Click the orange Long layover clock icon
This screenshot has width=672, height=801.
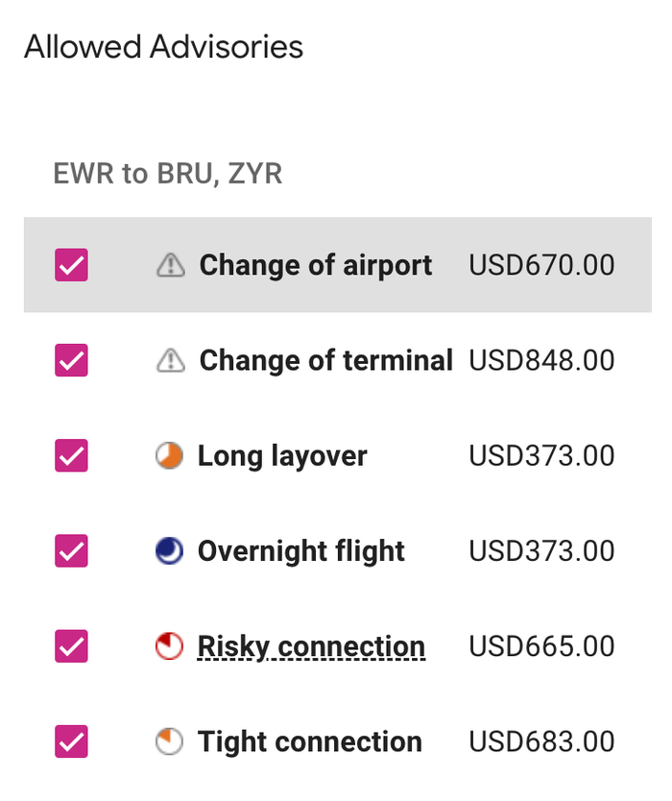coord(170,455)
